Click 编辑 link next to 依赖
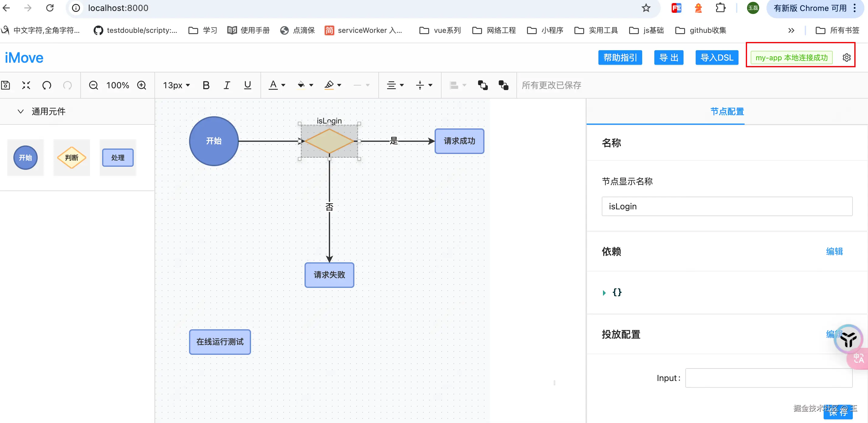The image size is (868, 423). coord(834,251)
